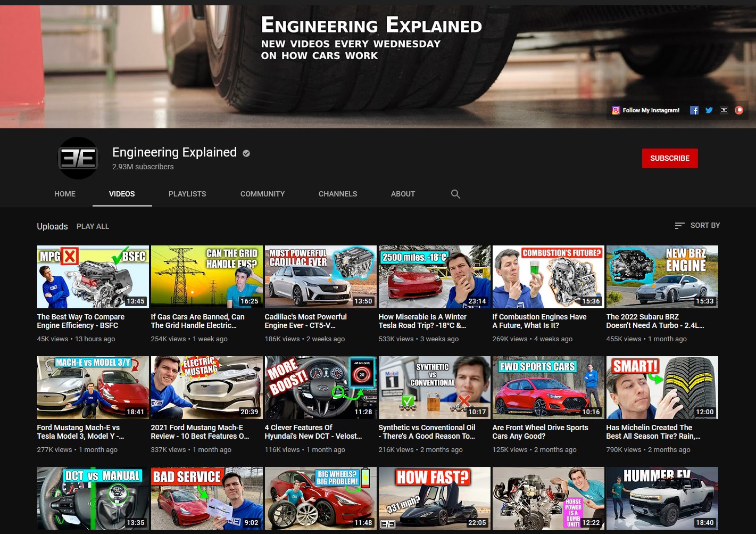Open the More Boost Hyundai DCT thumbnail

(321, 388)
